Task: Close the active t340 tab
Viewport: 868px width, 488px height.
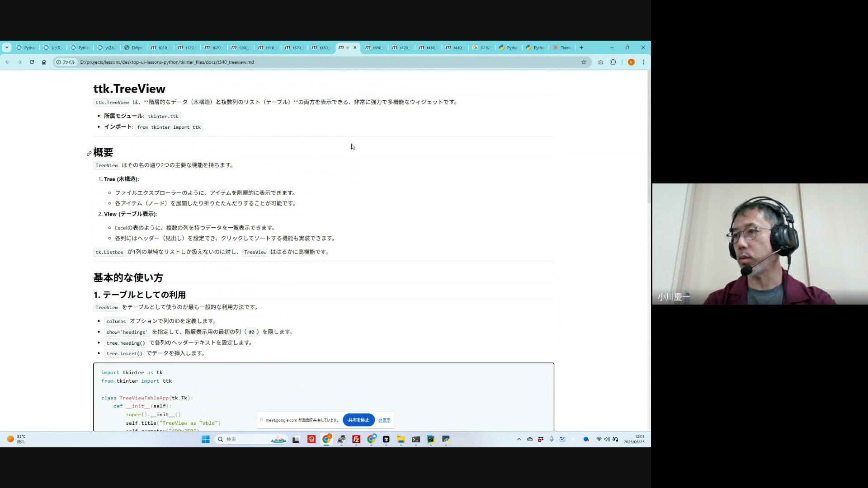Action: 355,47
